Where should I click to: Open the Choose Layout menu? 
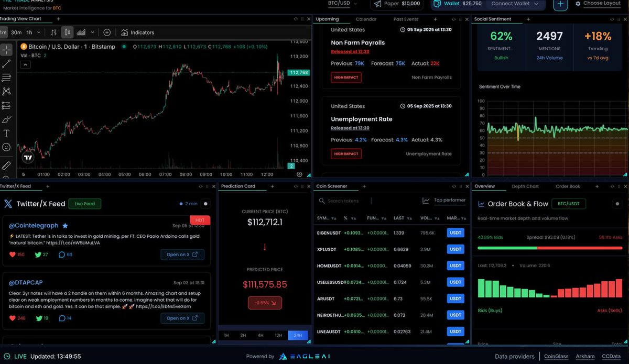coord(598,3)
